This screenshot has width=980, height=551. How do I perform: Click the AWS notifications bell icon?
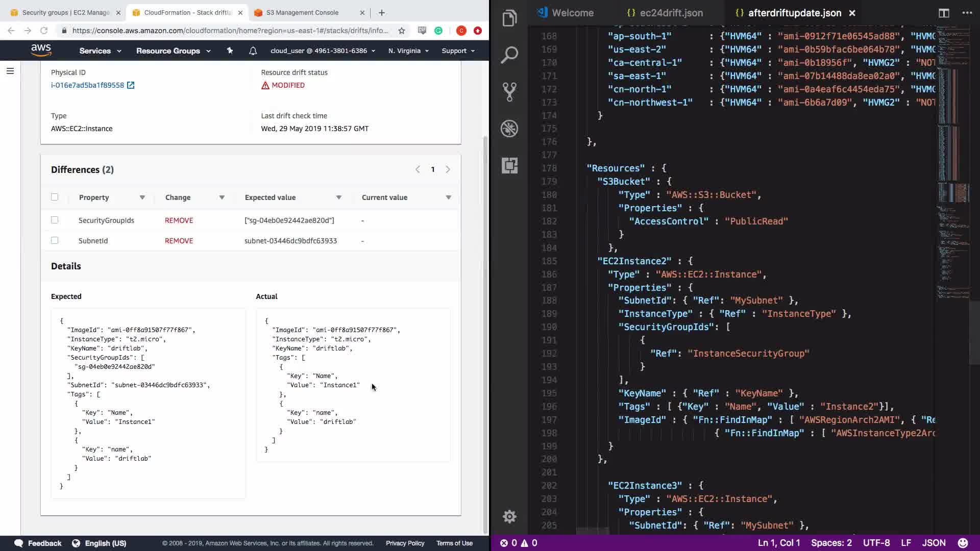click(x=253, y=51)
